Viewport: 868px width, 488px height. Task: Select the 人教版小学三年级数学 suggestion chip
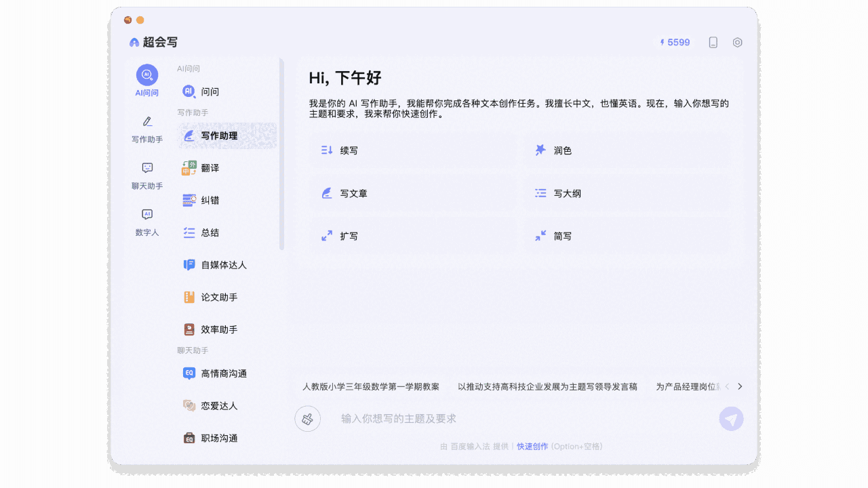pos(370,386)
